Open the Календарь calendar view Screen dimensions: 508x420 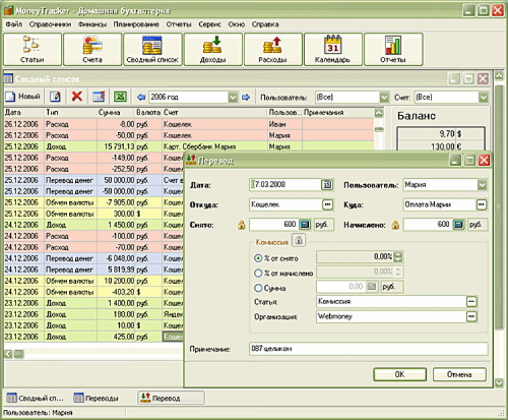[x=332, y=49]
